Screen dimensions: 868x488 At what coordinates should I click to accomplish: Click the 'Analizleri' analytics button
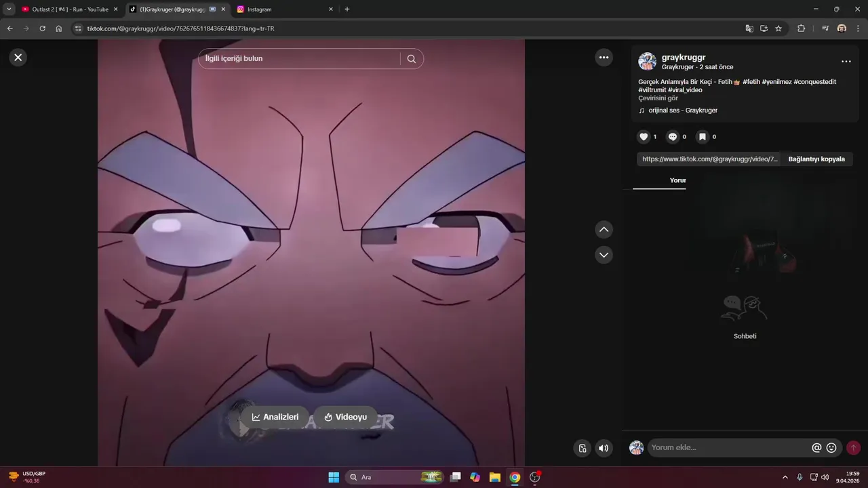(x=275, y=417)
